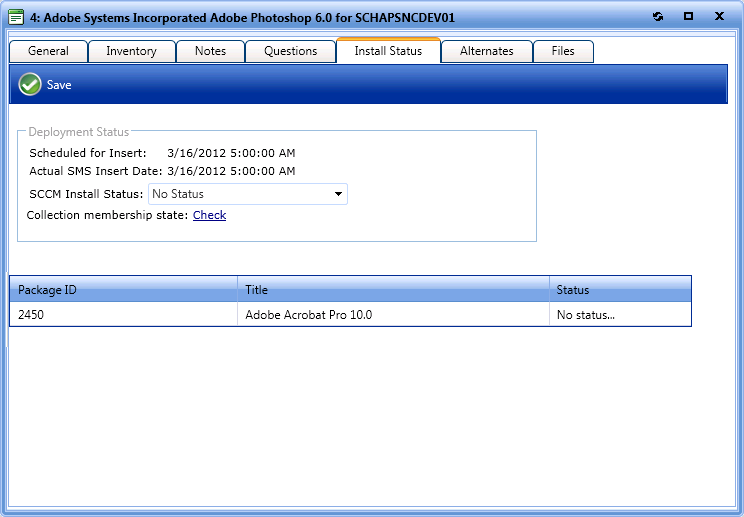Click the green checkmark Save icon

pyautogui.click(x=30, y=84)
